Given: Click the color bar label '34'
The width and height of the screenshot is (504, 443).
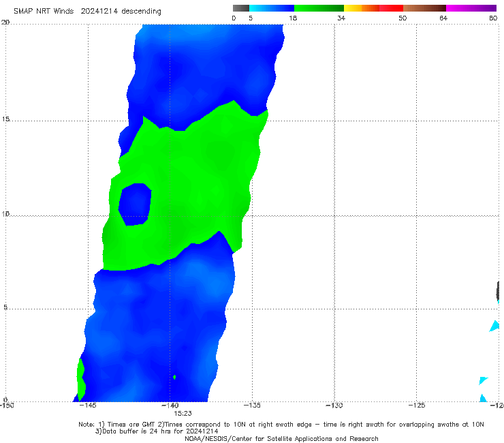Looking at the screenshot, I should coord(341,18).
